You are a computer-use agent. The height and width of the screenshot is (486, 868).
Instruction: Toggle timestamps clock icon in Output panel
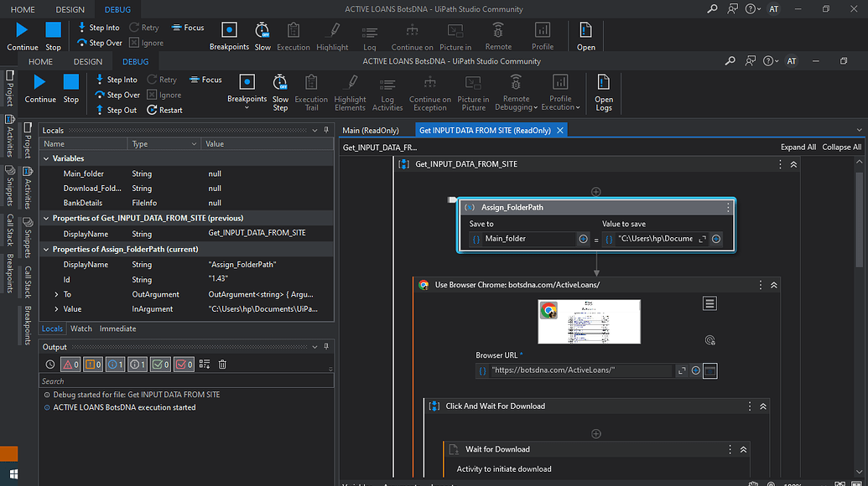coord(50,364)
